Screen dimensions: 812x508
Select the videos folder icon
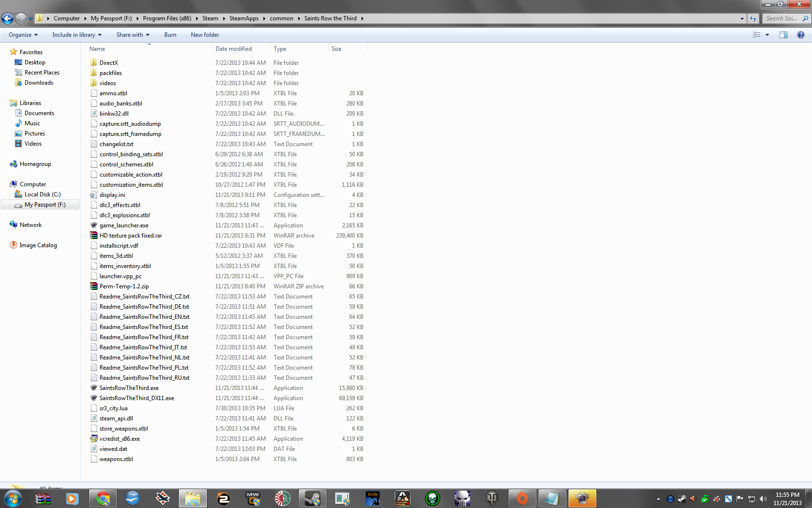94,83
